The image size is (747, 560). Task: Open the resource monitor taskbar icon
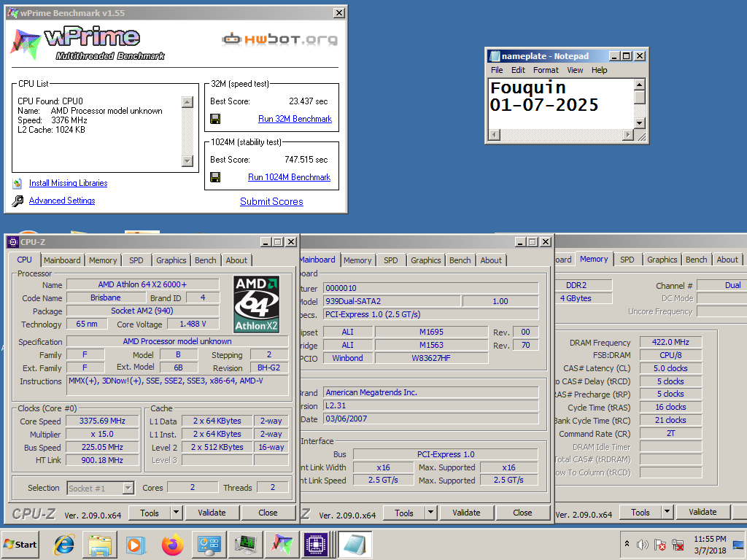[x=245, y=544]
